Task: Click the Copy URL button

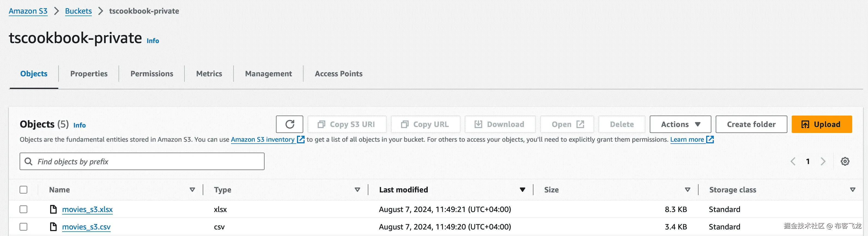Action: (425, 125)
